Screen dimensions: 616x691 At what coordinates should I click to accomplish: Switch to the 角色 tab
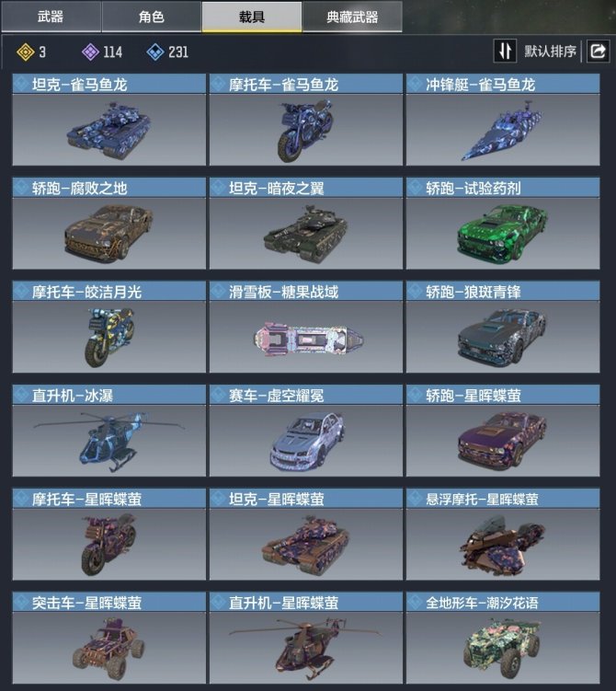coord(152,17)
